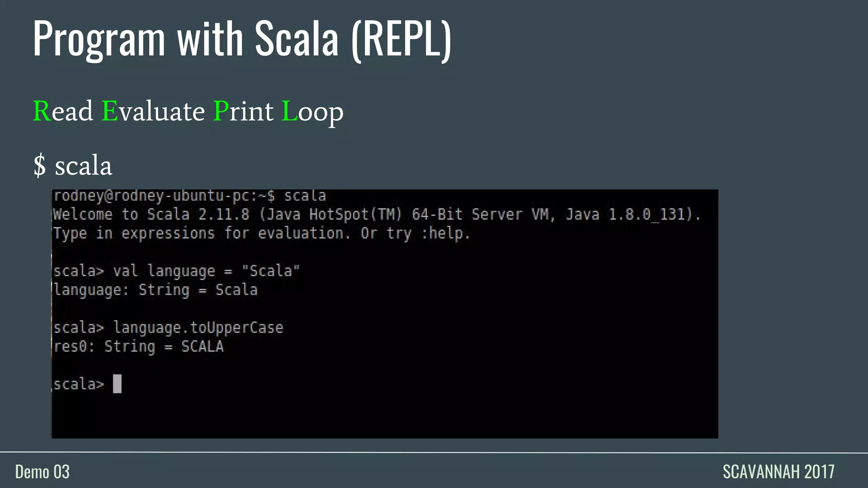The height and width of the screenshot is (488, 868).
Task: Click the "Demo 03" footer label
Action: coord(42,472)
